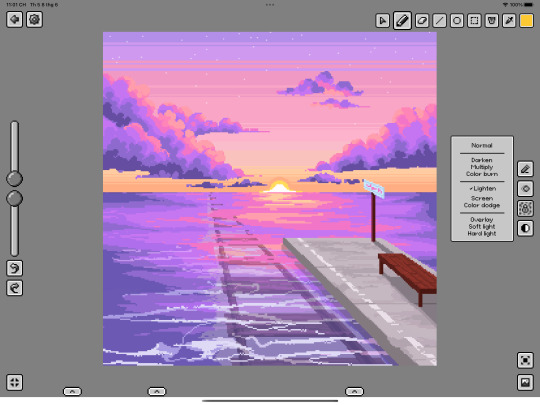The width and height of the screenshot is (540, 405).
Task: Tap the Wi-Fi status icon
Action: (505, 5)
